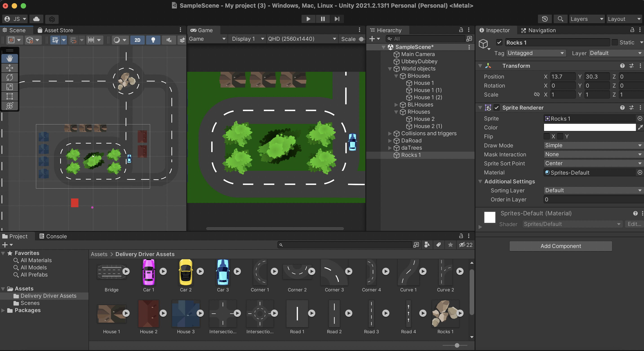The height and width of the screenshot is (351, 644).
Task: Click Assets in the breadcrumb path
Action: pos(99,254)
